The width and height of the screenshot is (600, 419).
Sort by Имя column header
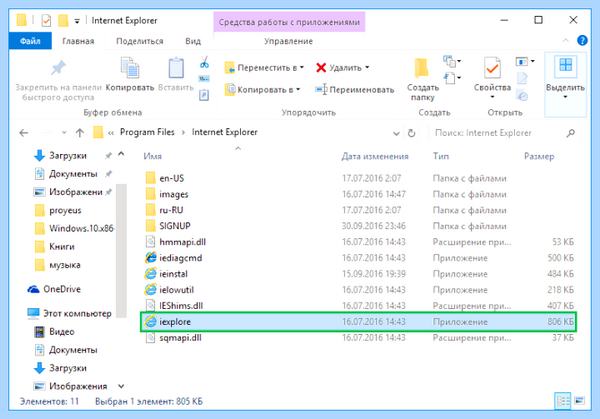(152, 156)
